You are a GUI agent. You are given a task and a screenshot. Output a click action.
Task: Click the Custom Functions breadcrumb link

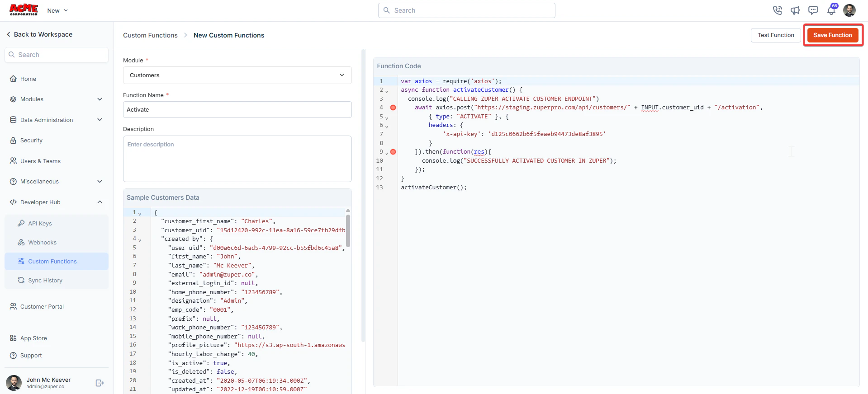pos(150,35)
